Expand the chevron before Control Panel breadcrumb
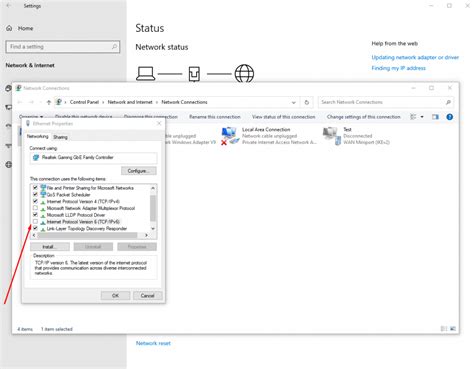 [x=65, y=102]
